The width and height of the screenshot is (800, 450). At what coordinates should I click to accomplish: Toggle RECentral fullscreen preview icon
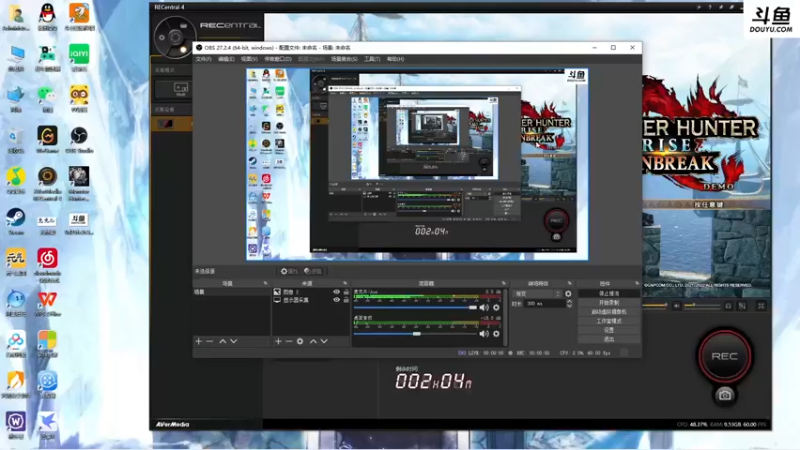point(761,306)
